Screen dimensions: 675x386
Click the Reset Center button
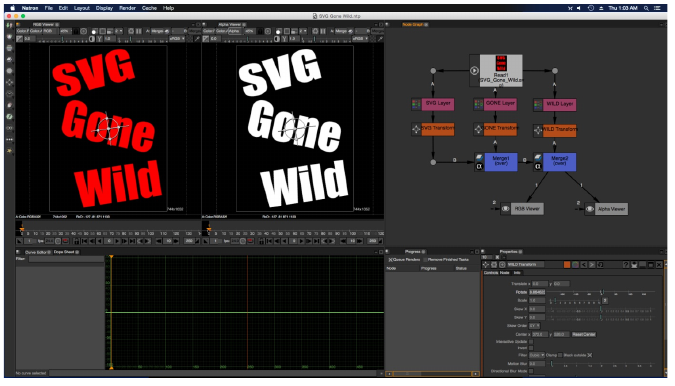(584, 334)
